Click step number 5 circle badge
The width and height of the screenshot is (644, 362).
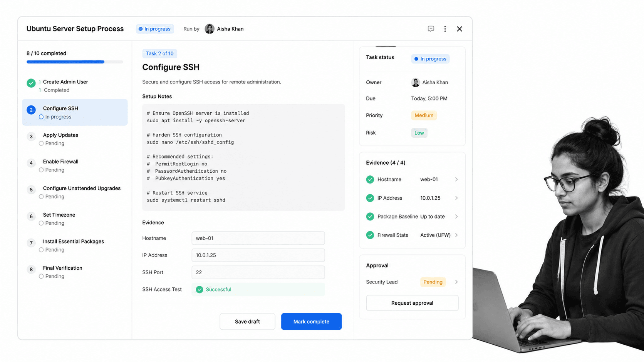click(31, 189)
